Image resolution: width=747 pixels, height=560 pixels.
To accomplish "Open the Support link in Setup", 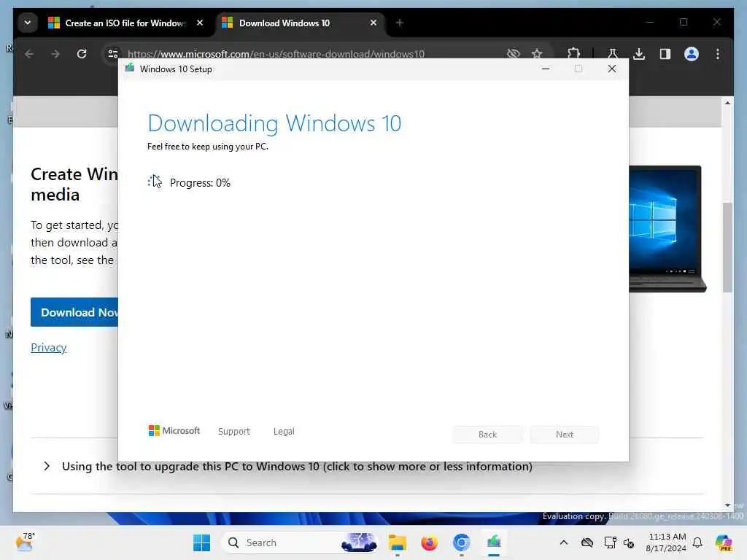I will click(x=234, y=431).
